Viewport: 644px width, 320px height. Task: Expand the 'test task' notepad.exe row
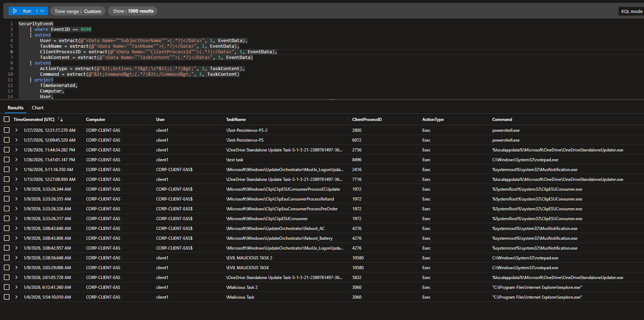click(x=16, y=160)
